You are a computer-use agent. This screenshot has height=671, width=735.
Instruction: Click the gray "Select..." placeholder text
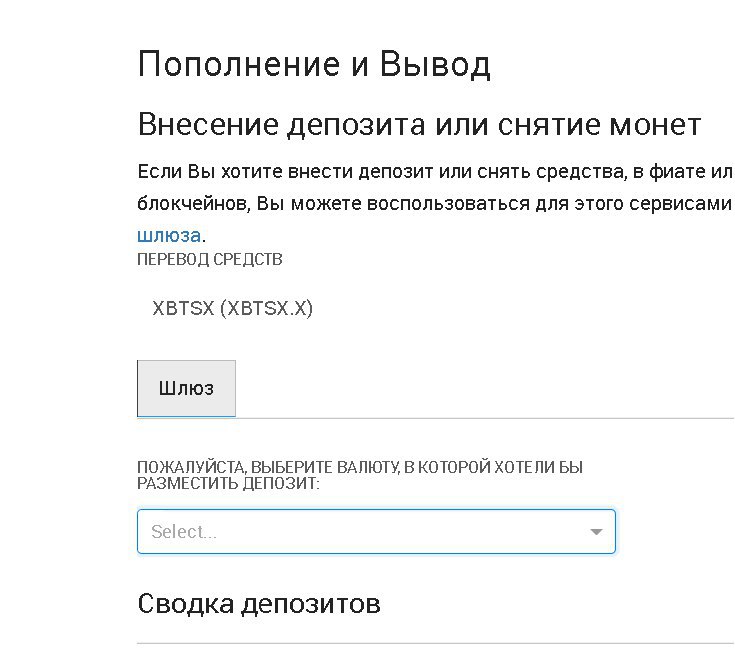point(184,531)
